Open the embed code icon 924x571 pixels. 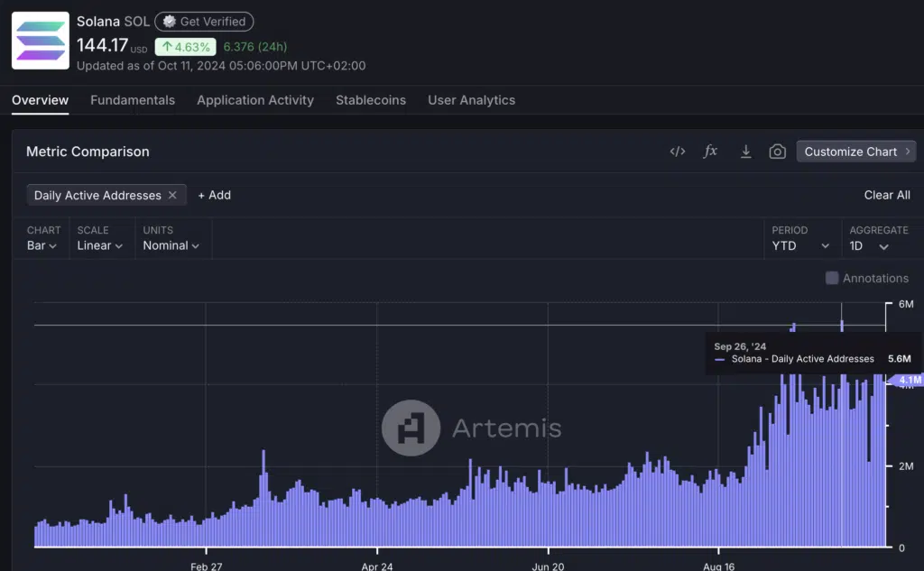click(677, 152)
